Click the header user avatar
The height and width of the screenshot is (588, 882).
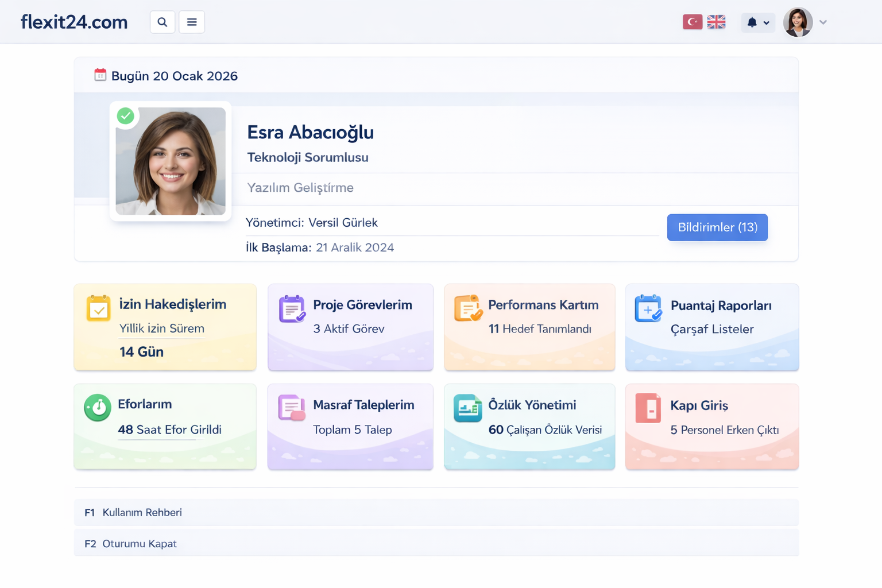[x=798, y=22]
